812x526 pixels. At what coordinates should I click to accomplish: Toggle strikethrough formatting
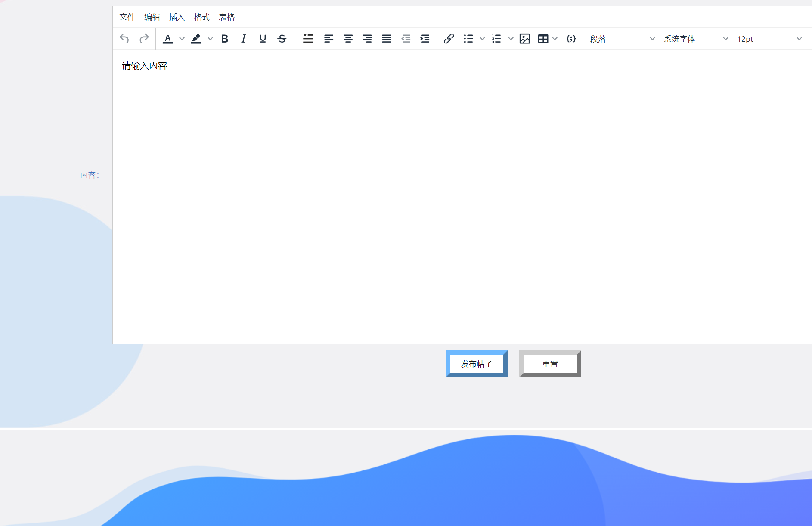282,39
